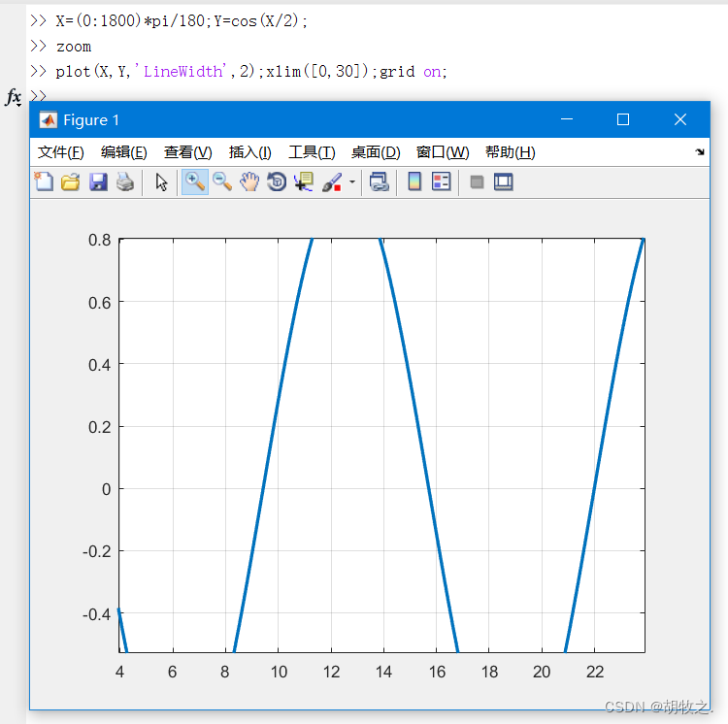
Task: Select the Edit Plot arrow tool
Action: pyautogui.click(x=161, y=181)
